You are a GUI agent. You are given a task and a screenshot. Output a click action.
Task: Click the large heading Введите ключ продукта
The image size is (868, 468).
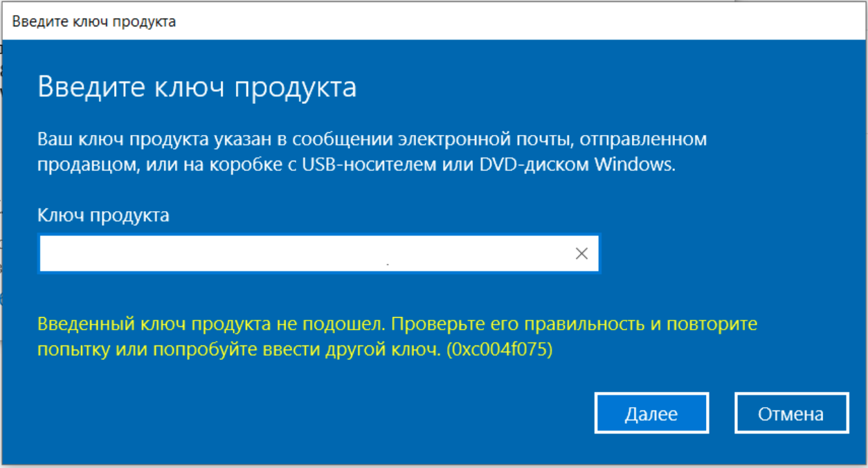pyautogui.click(x=197, y=88)
